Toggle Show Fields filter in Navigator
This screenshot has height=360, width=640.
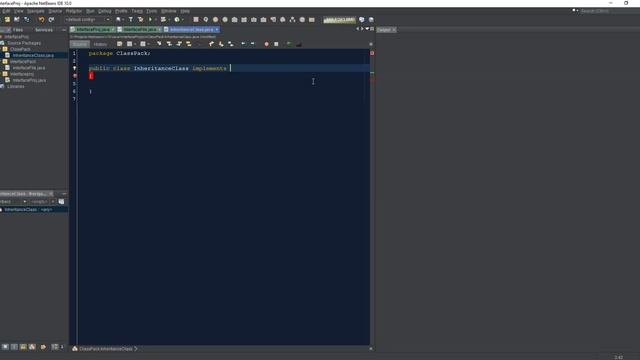point(14,347)
